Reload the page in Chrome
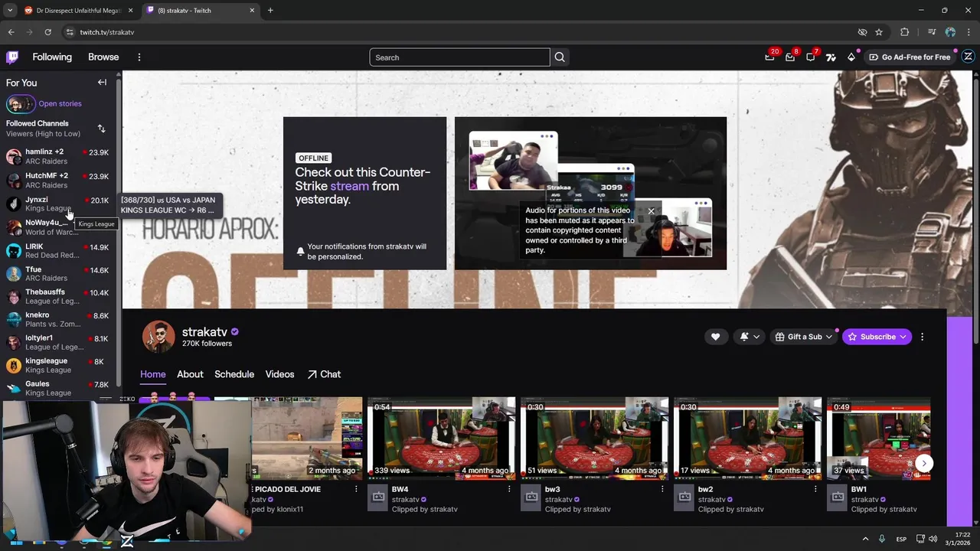This screenshot has height=551, width=980. click(47, 32)
